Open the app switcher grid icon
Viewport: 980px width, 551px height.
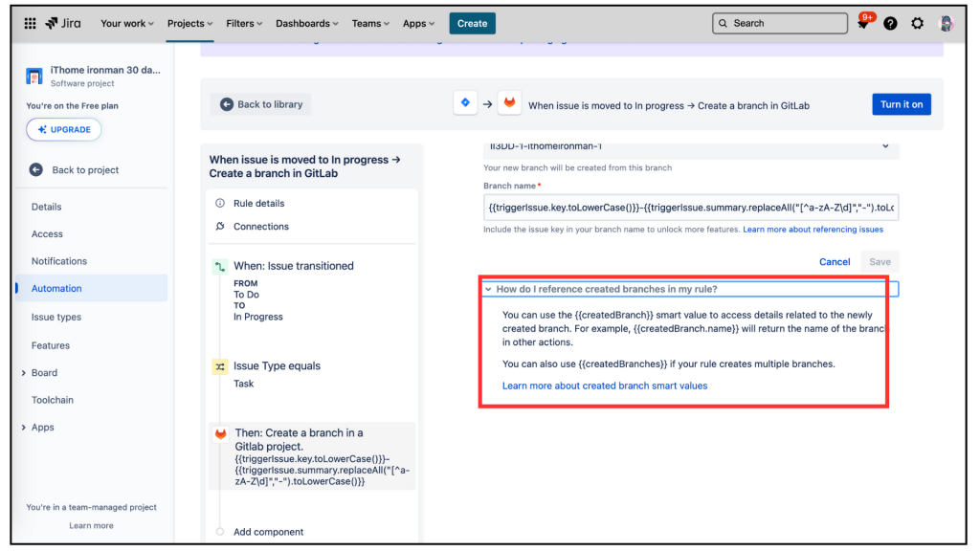(x=30, y=23)
